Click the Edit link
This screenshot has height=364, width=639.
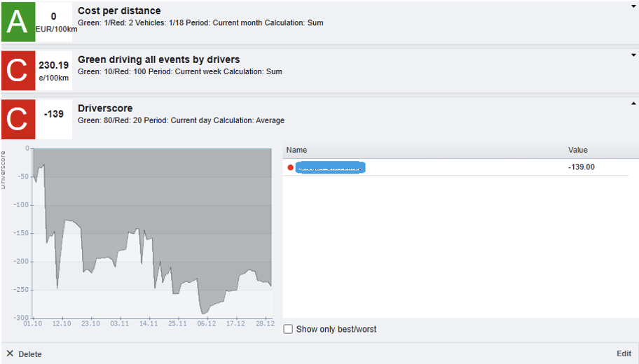pos(624,353)
